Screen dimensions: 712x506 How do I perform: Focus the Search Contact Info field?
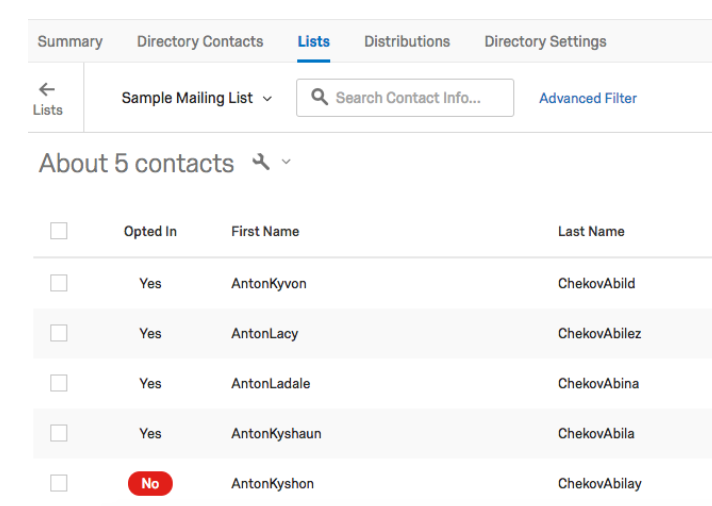(405, 98)
